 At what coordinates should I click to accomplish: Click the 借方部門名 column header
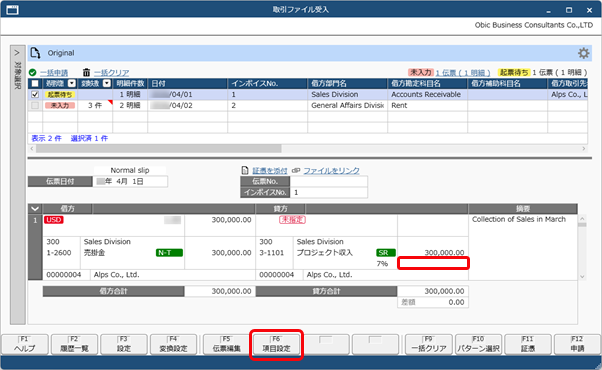tap(347, 83)
